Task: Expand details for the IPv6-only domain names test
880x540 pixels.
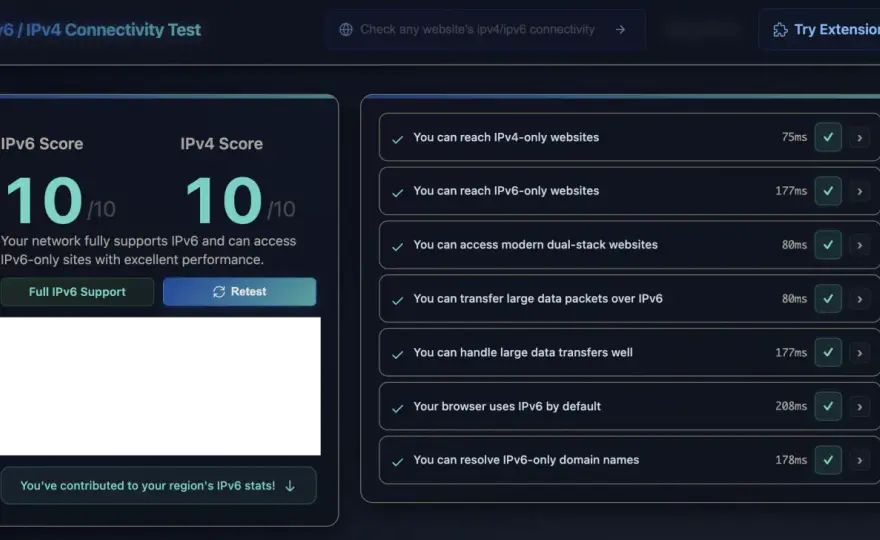Action: (x=859, y=460)
